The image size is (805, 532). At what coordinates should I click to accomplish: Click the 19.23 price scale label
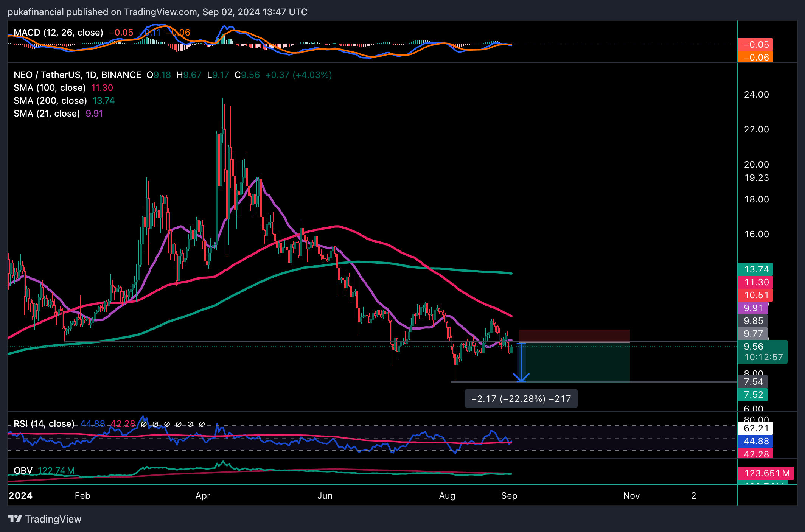tap(757, 178)
